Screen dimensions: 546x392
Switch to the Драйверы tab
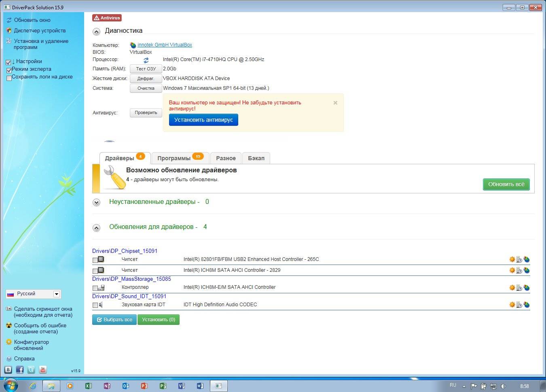[x=125, y=158]
